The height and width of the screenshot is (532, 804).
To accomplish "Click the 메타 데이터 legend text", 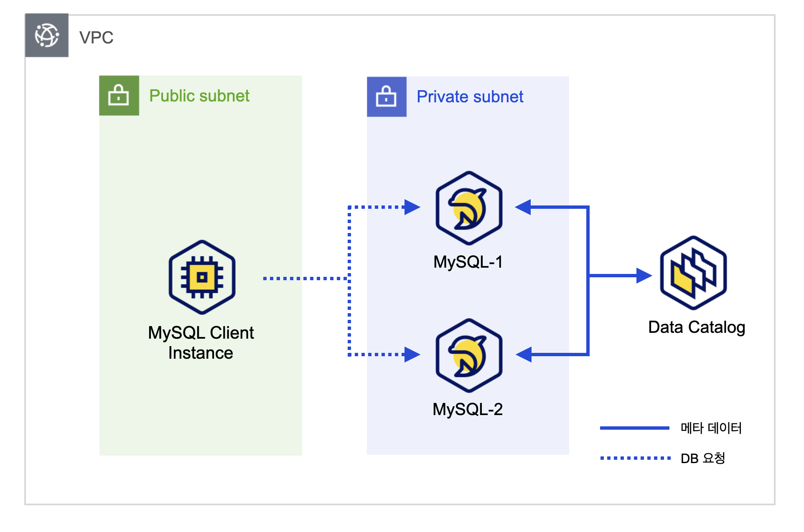I will (711, 428).
